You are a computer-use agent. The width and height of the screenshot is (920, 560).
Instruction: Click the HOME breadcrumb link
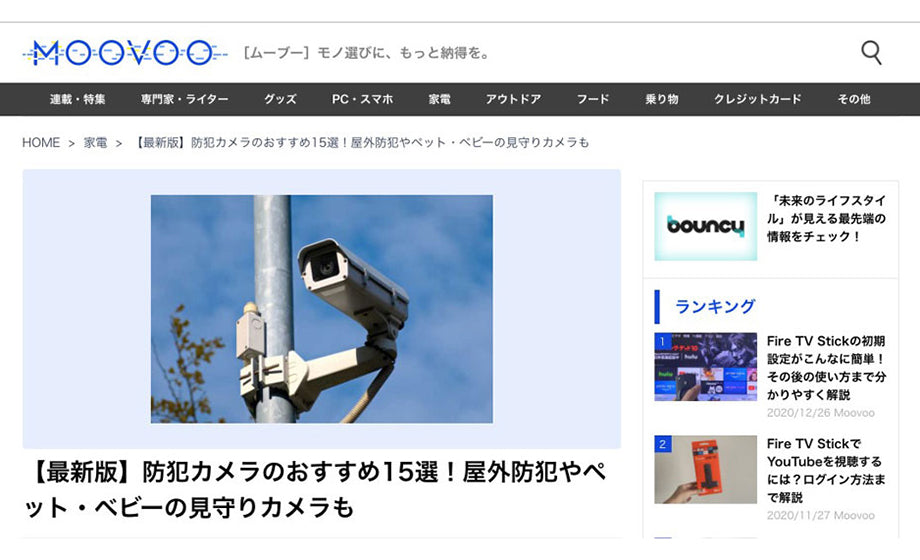point(41,143)
